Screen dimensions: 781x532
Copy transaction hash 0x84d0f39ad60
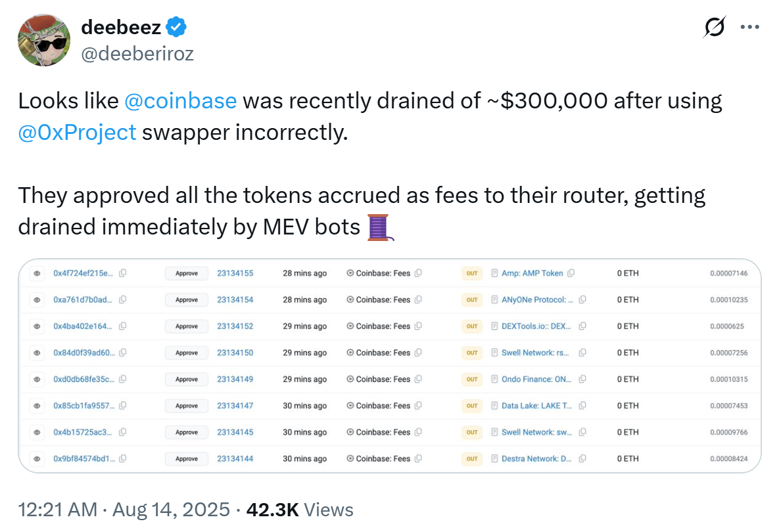[123, 353]
